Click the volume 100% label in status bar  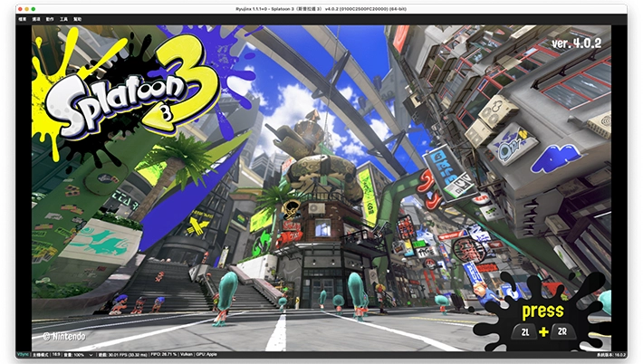click(x=74, y=355)
